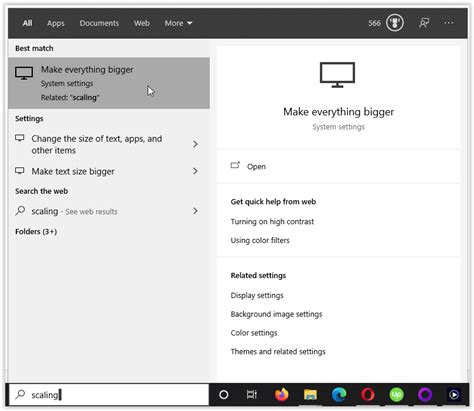Screen dimensions: 474x411
Task: Open the Opera browser from the taskbar
Action: 368,395
